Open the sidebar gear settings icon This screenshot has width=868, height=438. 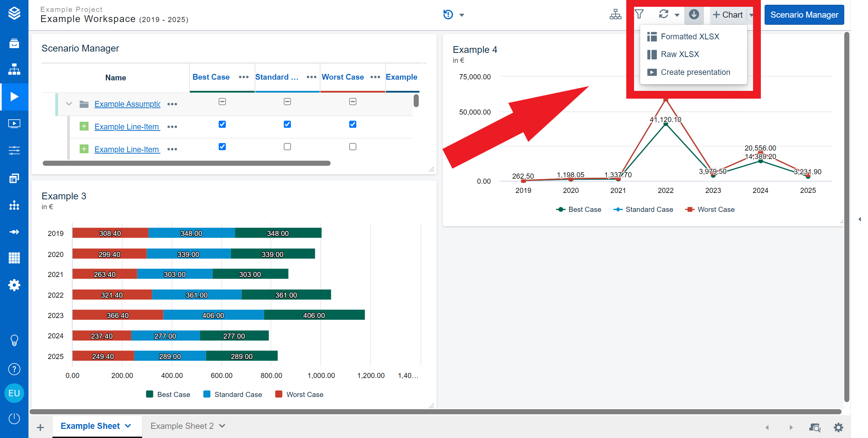tap(14, 285)
